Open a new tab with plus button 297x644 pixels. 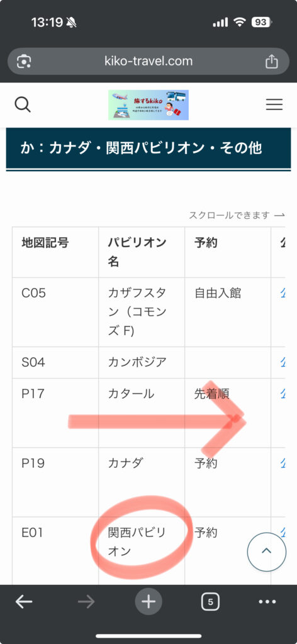pyautogui.click(x=148, y=602)
